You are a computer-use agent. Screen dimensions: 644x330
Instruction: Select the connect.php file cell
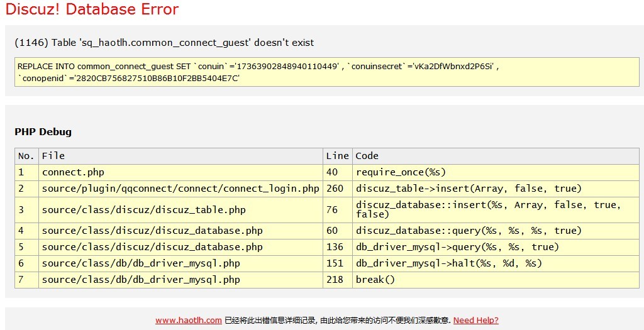pyautogui.click(x=73, y=172)
